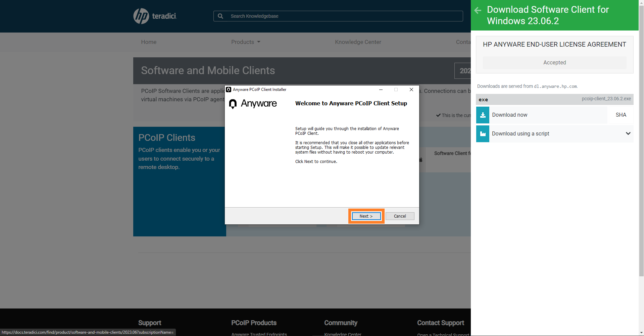Click the Download using a script icon

(x=483, y=134)
